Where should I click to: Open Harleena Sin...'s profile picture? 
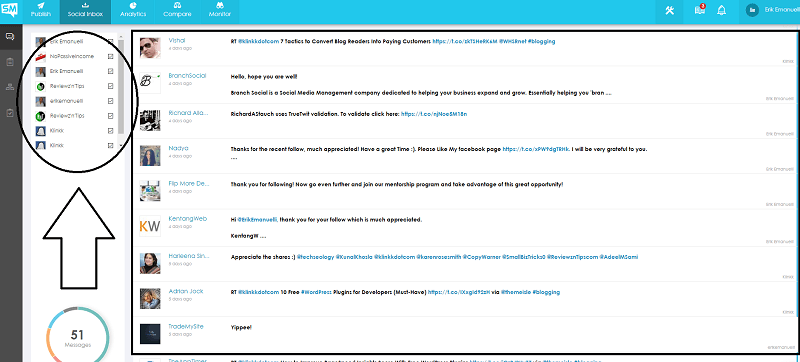click(x=150, y=263)
